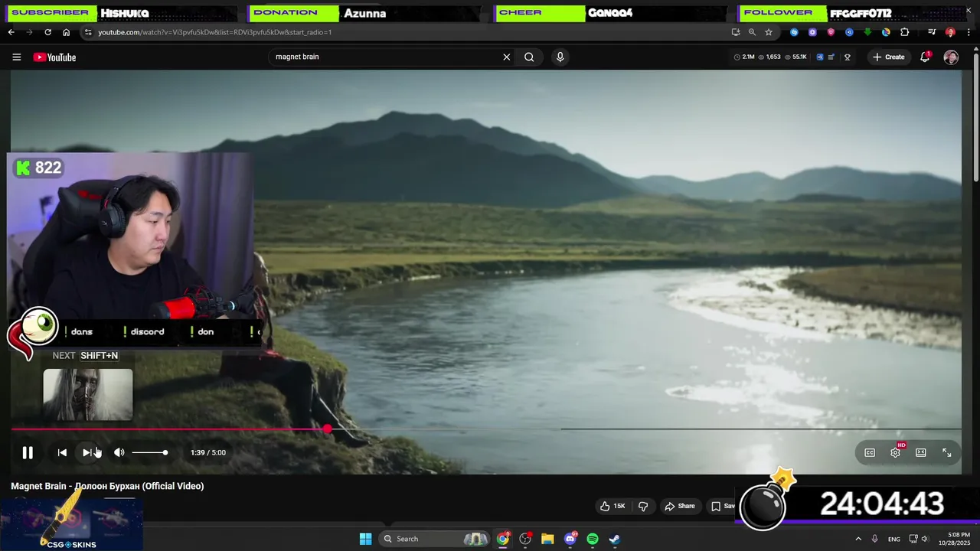Open the Chrome three-dot menu
Screen dimensions: 980x551
[x=969, y=32]
